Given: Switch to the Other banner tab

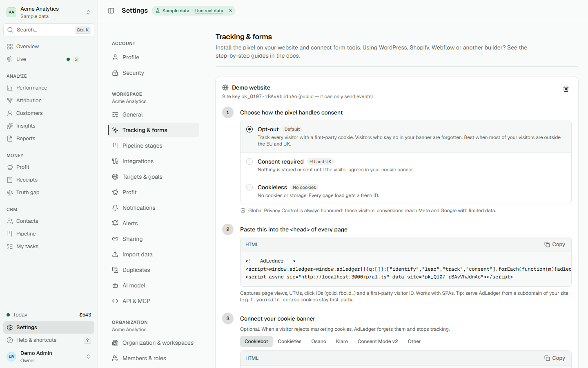Looking at the screenshot, I should click(414, 341).
